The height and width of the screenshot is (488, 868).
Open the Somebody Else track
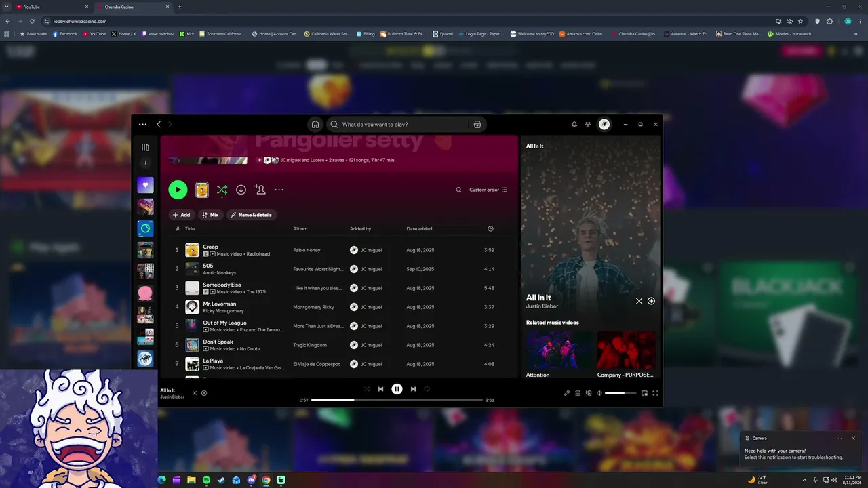point(222,285)
